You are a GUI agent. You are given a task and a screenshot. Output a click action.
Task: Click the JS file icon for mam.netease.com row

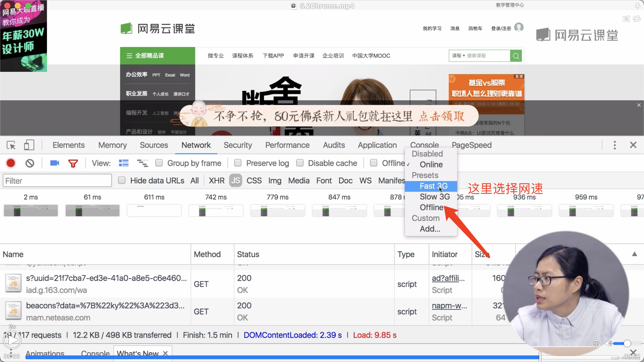coord(13,311)
